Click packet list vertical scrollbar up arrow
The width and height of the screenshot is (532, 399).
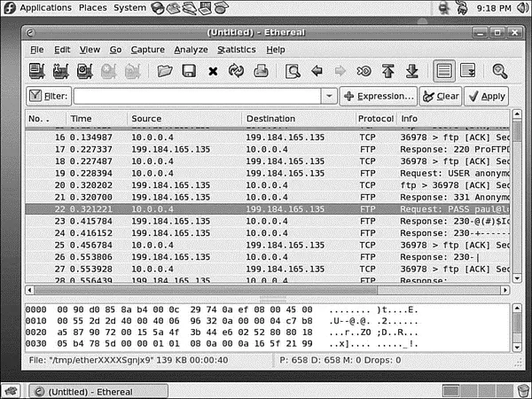coord(517,114)
